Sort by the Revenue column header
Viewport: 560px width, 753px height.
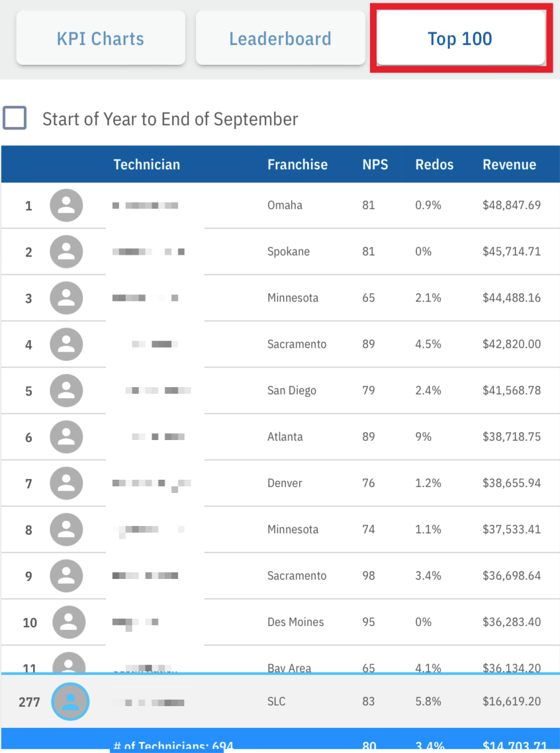tap(509, 165)
